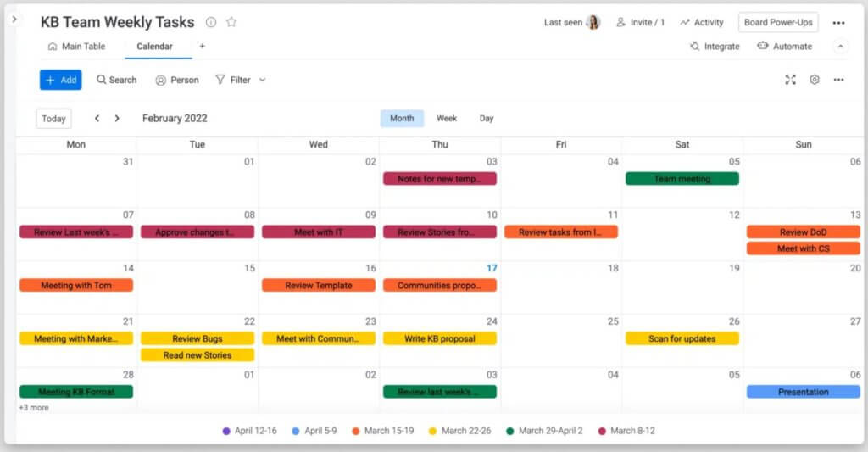Open the Meet with Commun... event
This screenshot has height=452, width=868.
tap(319, 338)
